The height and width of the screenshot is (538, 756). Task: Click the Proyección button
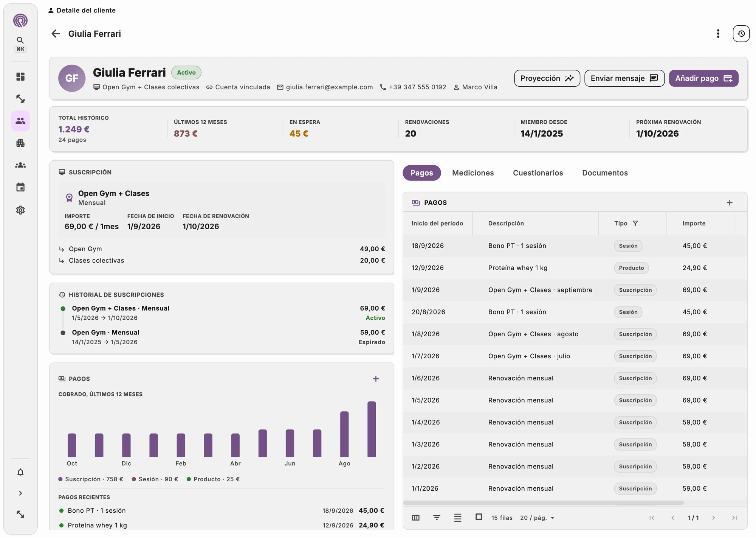pyautogui.click(x=547, y=78)
